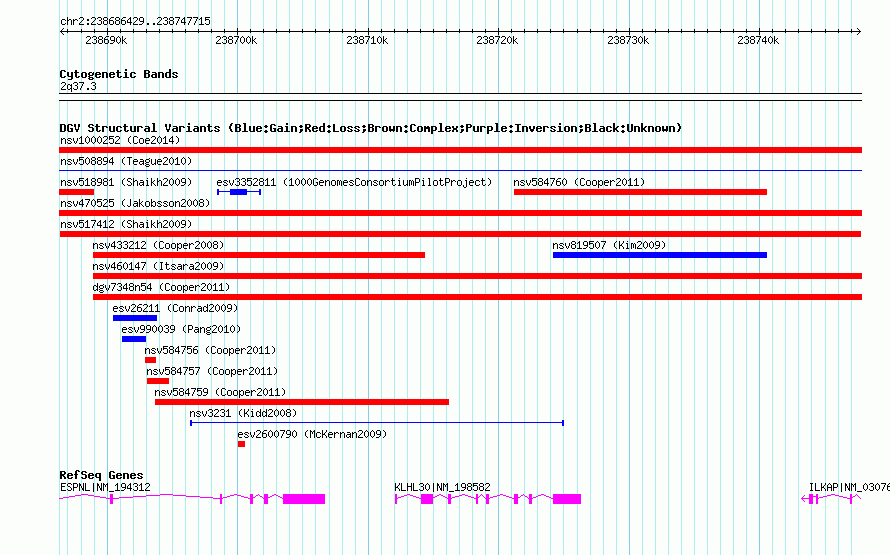Viewport: 890px width, 555px height.
Task: Select the nsv508894 (Teague2010) thin blue line
Action: (x=460, y=170)
